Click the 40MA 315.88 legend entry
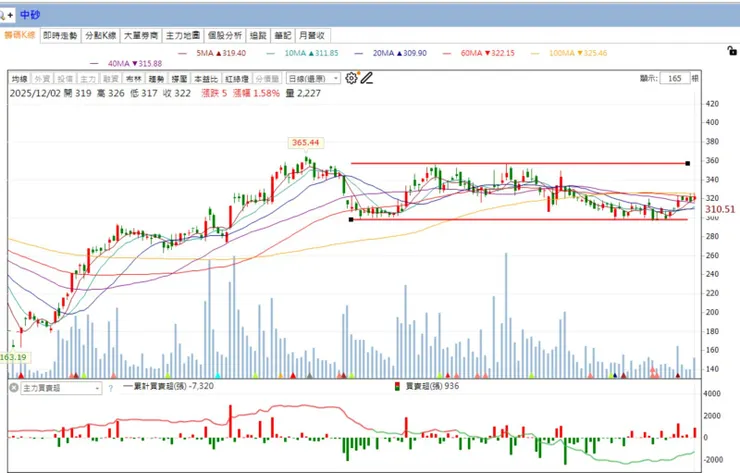 (126, 63)
